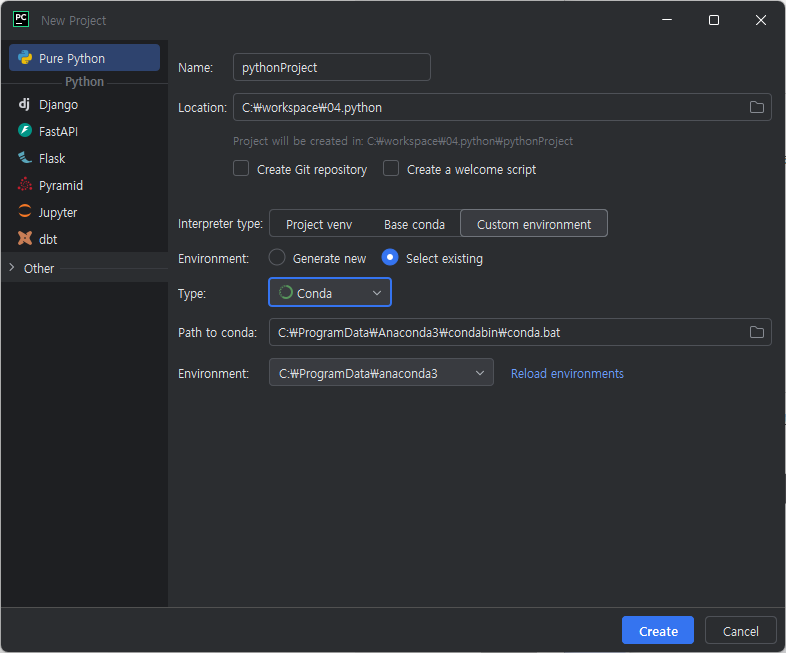Switch interpreter type to Base conda

tap(414, 224)
